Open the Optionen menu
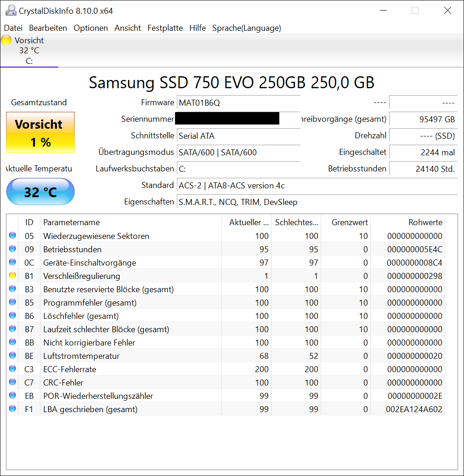Screen dimensions: 464x476 tap(91, 28)
